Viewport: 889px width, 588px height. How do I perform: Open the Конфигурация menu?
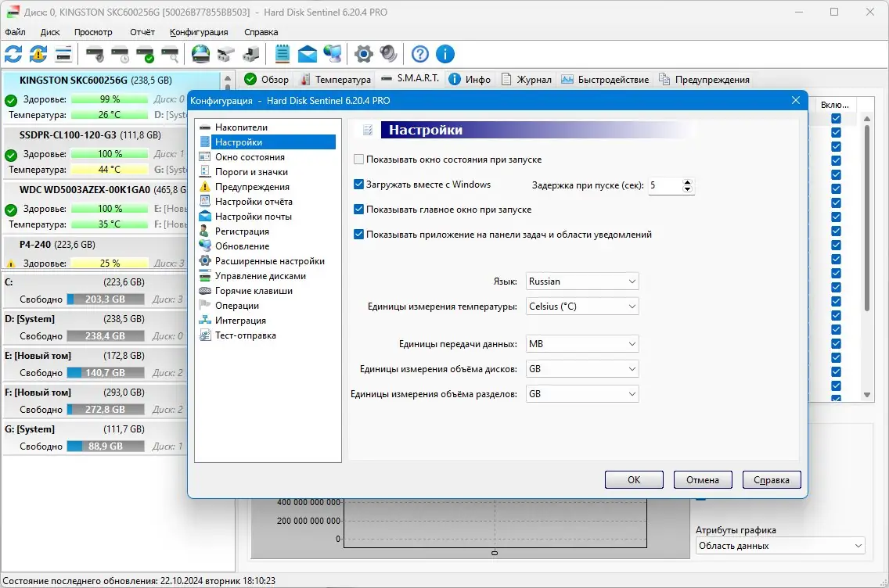coord(199,32)
